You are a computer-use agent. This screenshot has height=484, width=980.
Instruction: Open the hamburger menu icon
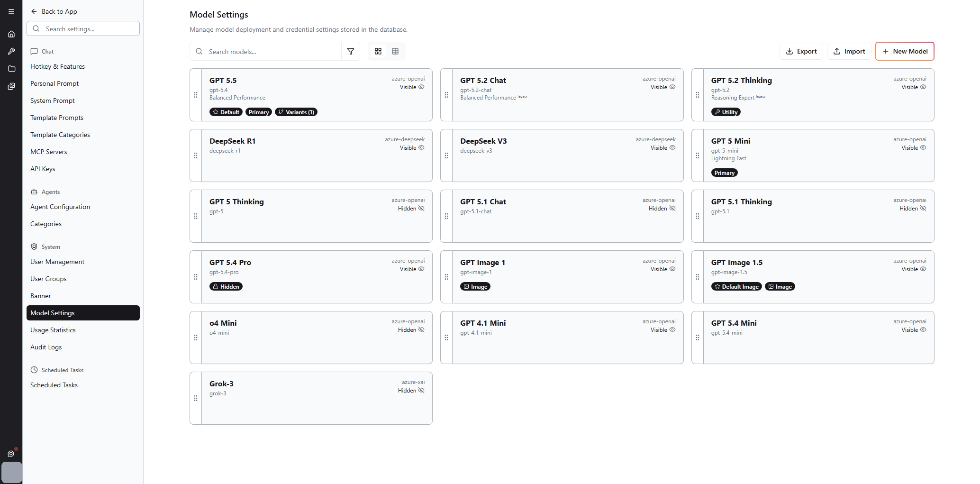pyautogui.click(x=11, y=11)
